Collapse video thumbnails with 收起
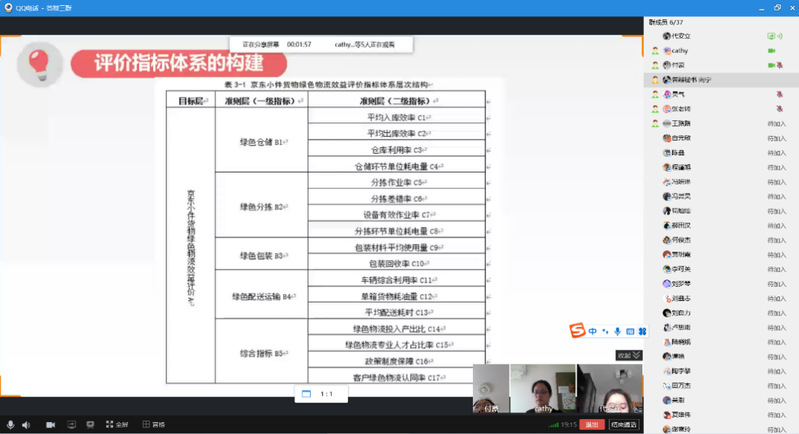 click(x=628, y=355)
